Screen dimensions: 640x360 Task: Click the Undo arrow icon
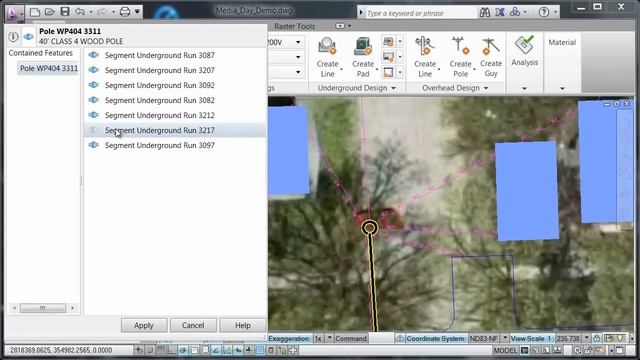[x=80, y=12]
